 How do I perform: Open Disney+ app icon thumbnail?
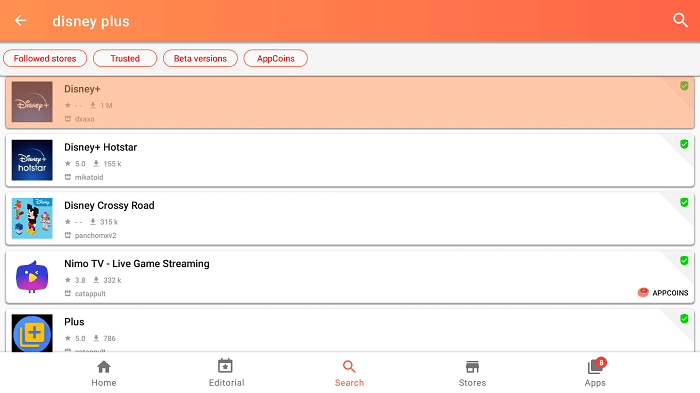32,102
